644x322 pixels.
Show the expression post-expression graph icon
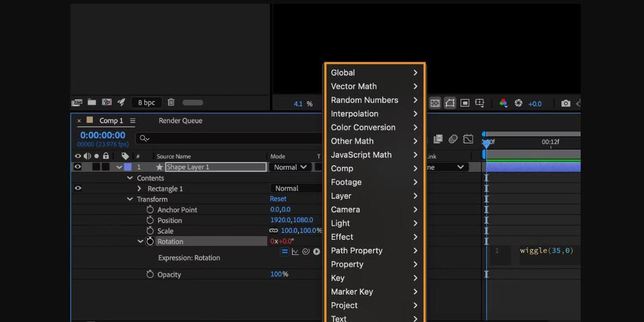pyautogui.click(x=295, y=252)
